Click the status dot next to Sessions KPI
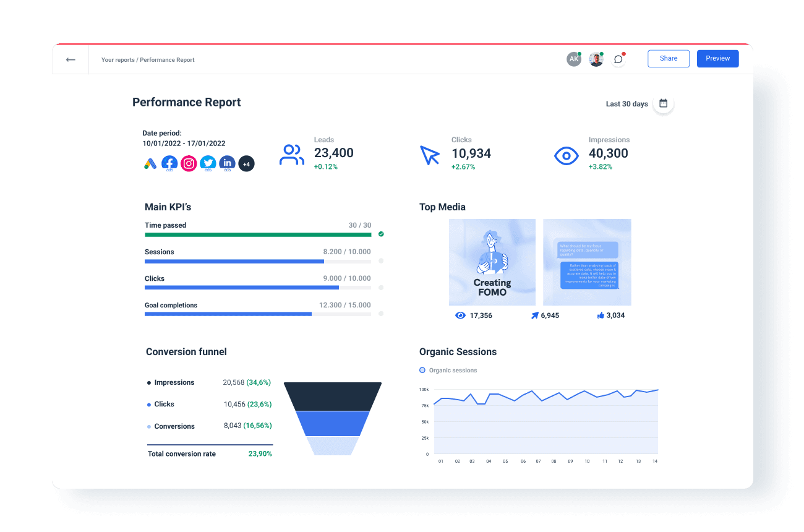The image size is (804, 532). [380, 261]
